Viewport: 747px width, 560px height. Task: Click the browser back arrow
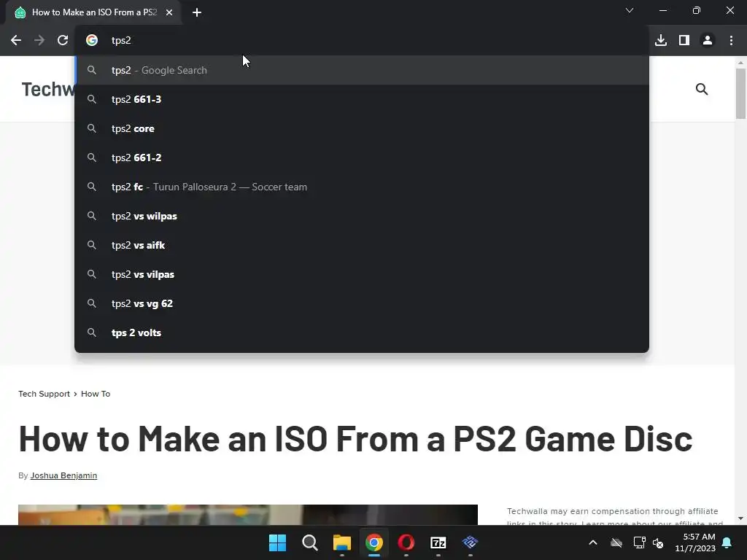click(x=16, y=41)
